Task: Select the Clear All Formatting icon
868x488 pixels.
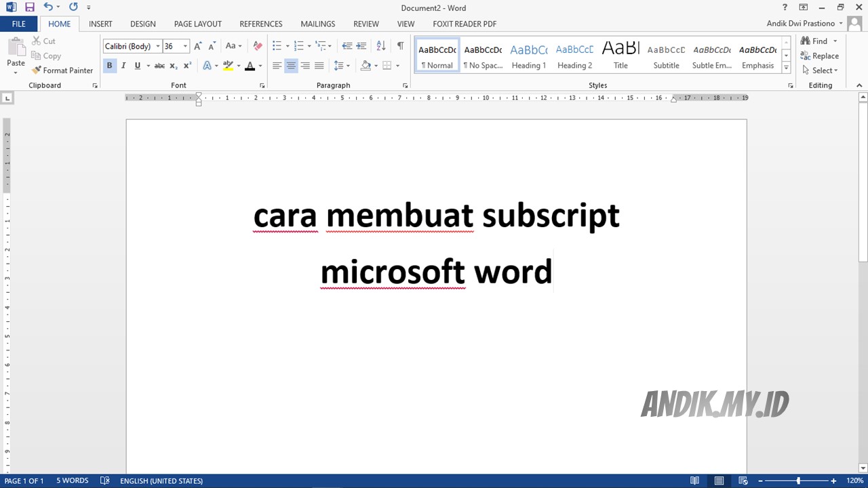Action: point(257,45)
